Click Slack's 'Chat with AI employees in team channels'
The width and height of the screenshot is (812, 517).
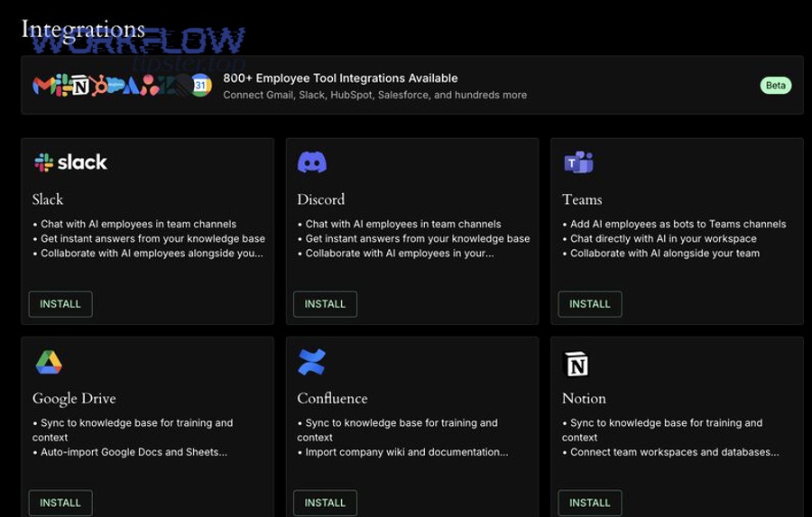coord(138,225)
